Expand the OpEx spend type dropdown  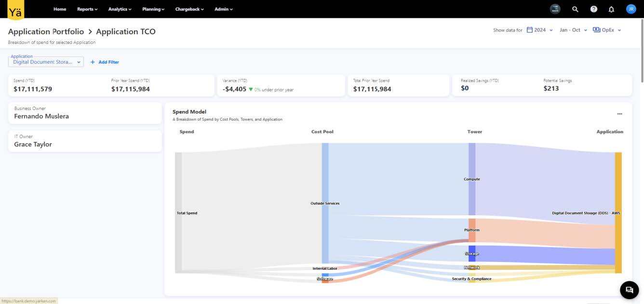coord(611,29)
